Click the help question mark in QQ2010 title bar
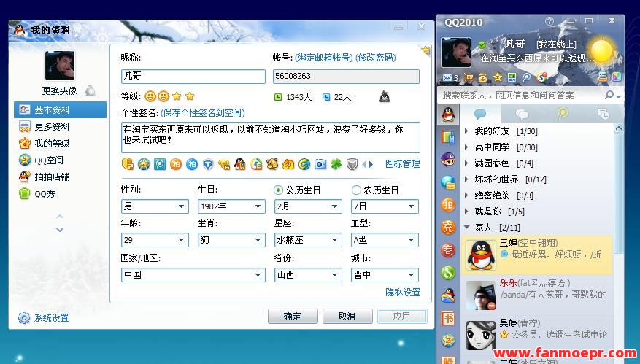Image resolution: width=640 pixels, height=364 pixels. (550, 21)
